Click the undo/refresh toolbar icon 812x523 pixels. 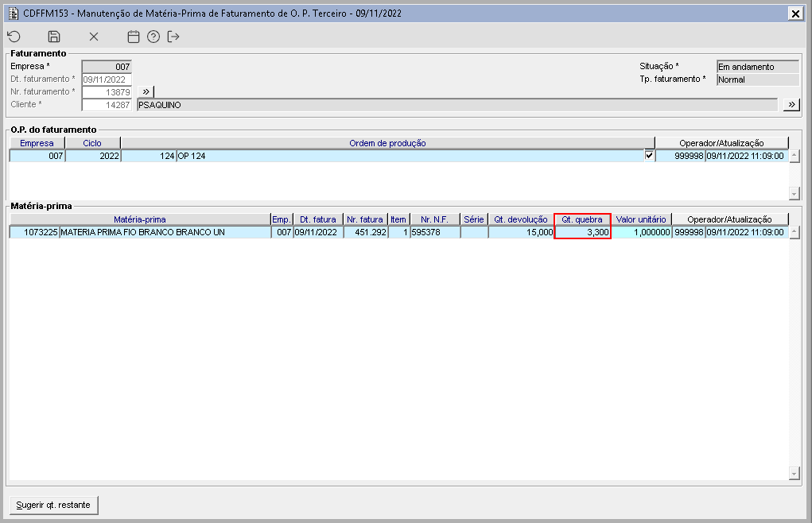pyautogui.click(x=14, y=37)
